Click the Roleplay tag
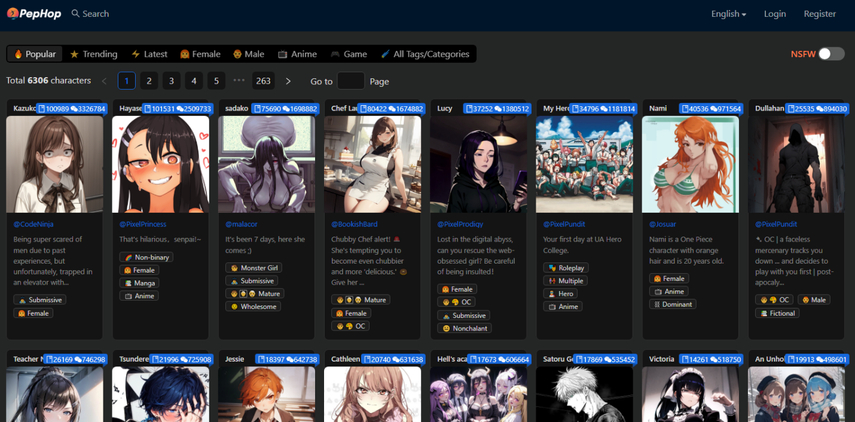This screenshot has width=855, height=422. (x=566, y=268)
